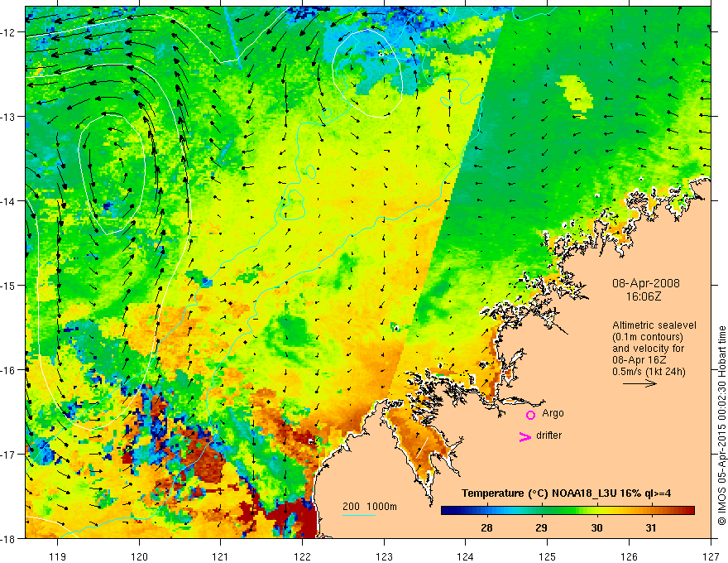Click the '125' longitude axis label
Image resolution: width=728 pixels, height=563 pixels.
[x=548, y=556]
